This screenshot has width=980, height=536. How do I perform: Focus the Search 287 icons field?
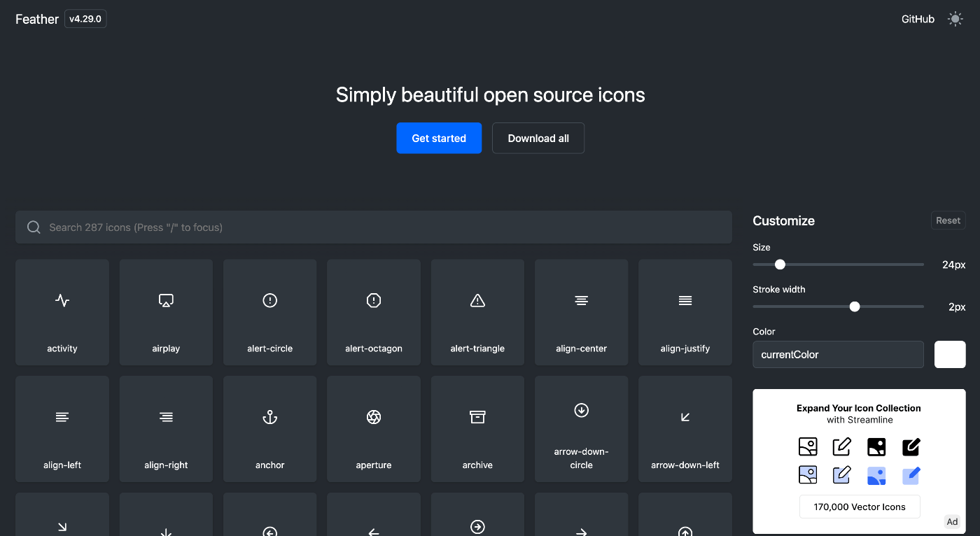(374, 227)
